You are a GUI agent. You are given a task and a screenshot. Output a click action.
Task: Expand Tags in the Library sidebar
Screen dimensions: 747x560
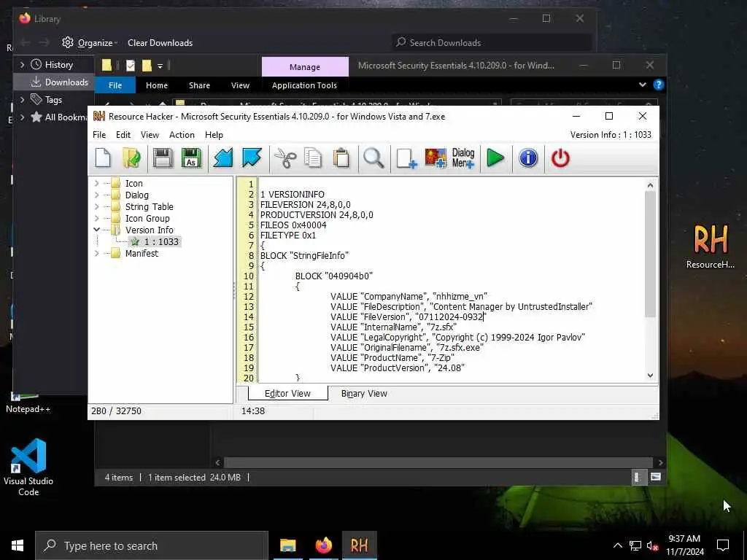pyautogui.click(x=22, y=99)
